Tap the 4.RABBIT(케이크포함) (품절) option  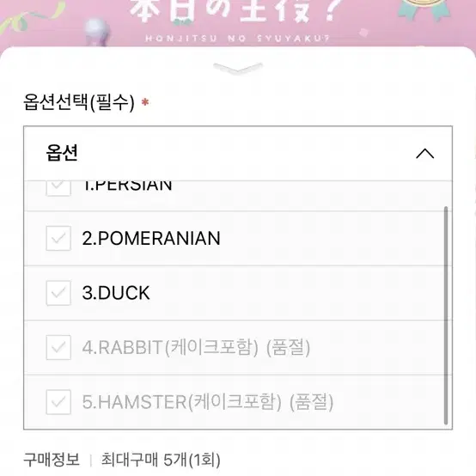[x=196, y=348]
